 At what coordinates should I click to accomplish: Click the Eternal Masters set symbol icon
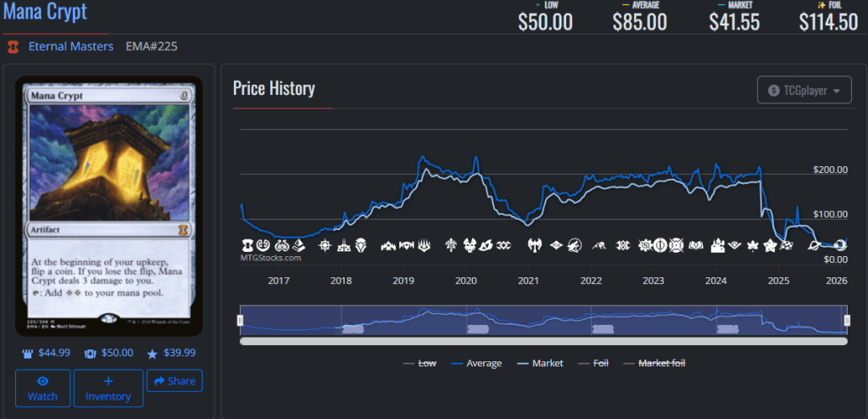(13, 47)
